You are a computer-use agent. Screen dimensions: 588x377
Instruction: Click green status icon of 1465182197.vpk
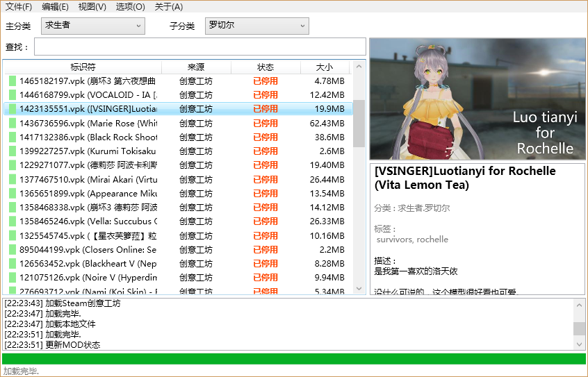[x=13, y=81]
